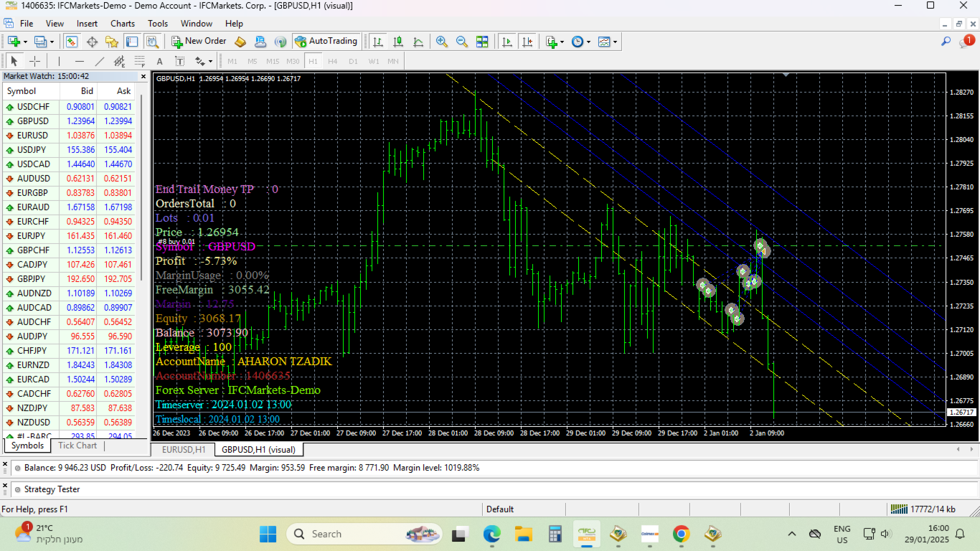Zoom out on the chart

(462, 42)
